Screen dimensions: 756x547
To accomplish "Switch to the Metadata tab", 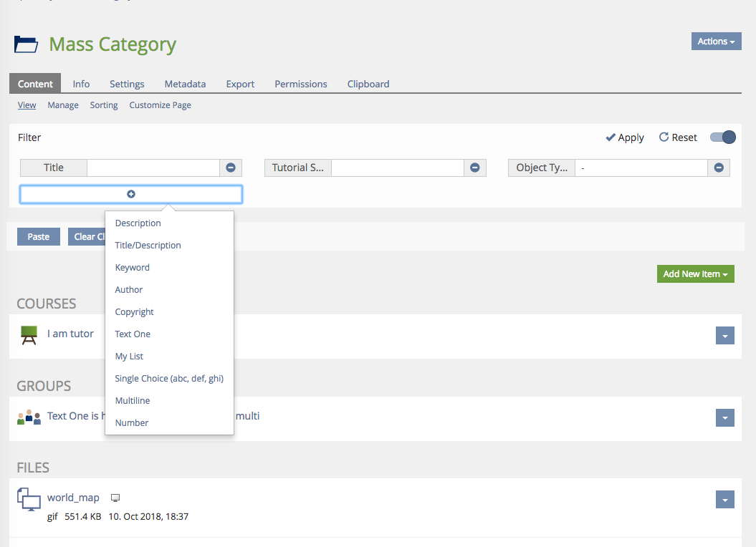I will [185, 84].
